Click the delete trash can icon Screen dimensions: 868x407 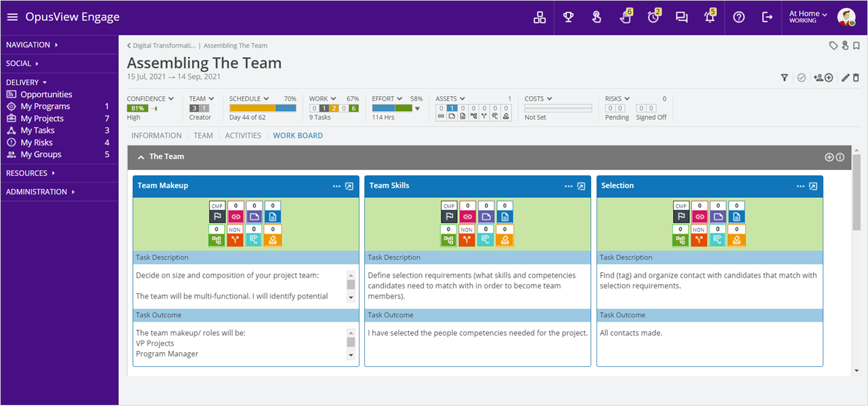click(856, 78)
